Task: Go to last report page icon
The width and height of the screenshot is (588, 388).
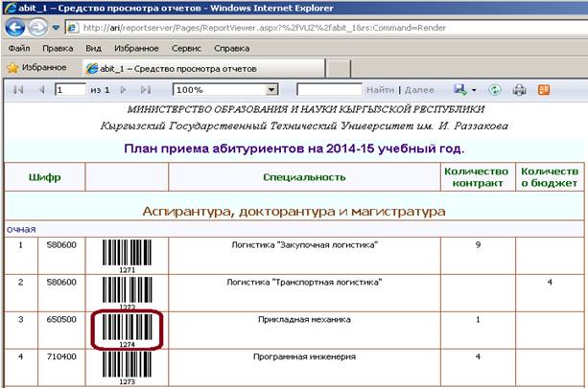Action: tap(146, 90)
